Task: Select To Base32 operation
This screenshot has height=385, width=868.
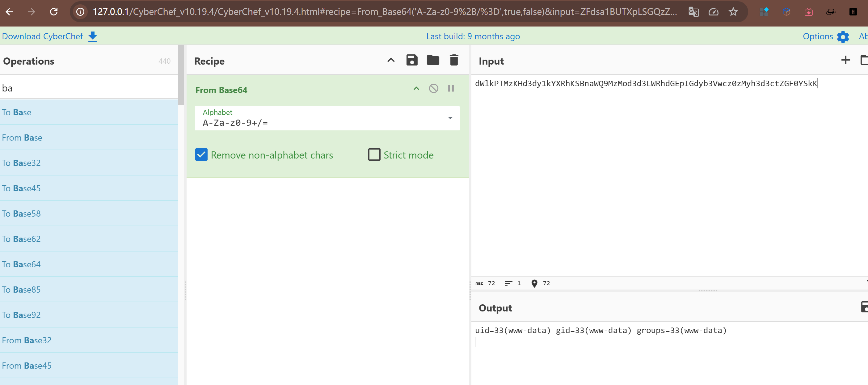Action: click(89, 163)
